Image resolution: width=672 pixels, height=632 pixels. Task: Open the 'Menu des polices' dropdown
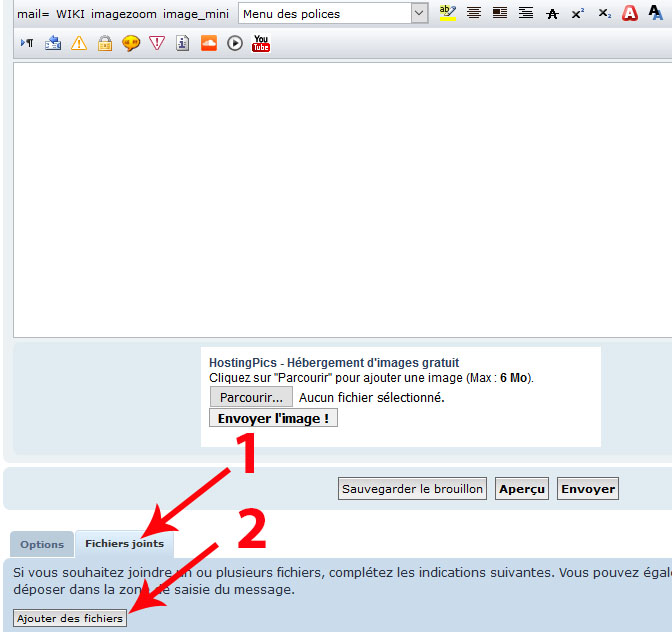pyautogui.click(x=334, y=14)
